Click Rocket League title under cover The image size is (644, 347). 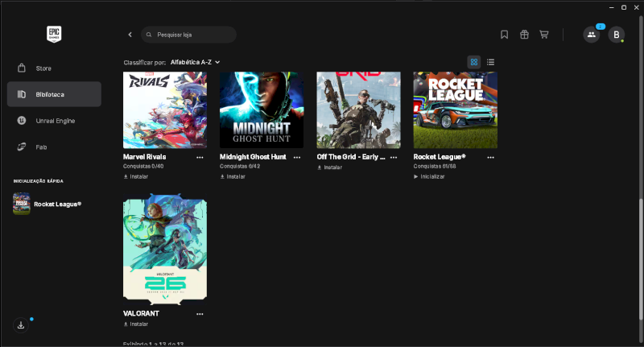[440, 157]
